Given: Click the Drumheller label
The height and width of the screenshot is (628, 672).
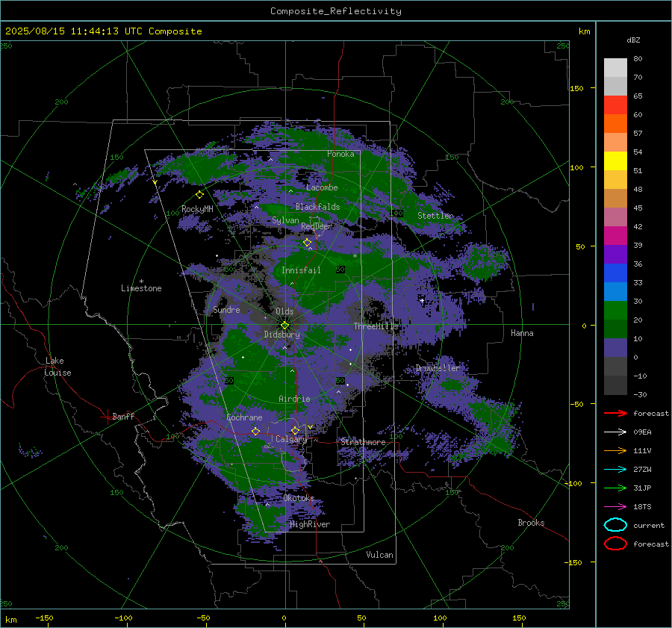Looking at the screenshot, I should 438,368.
